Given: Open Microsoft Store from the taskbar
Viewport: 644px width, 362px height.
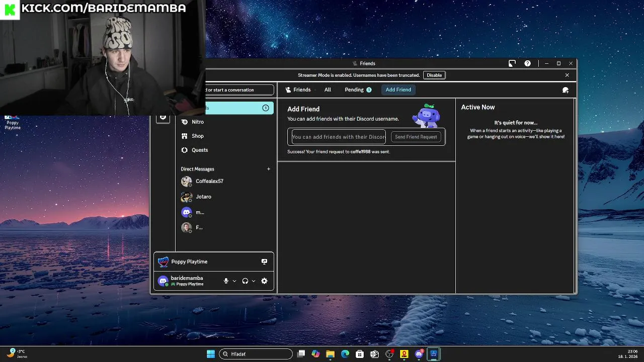Looking at the screenshot, I should [360, 354].
